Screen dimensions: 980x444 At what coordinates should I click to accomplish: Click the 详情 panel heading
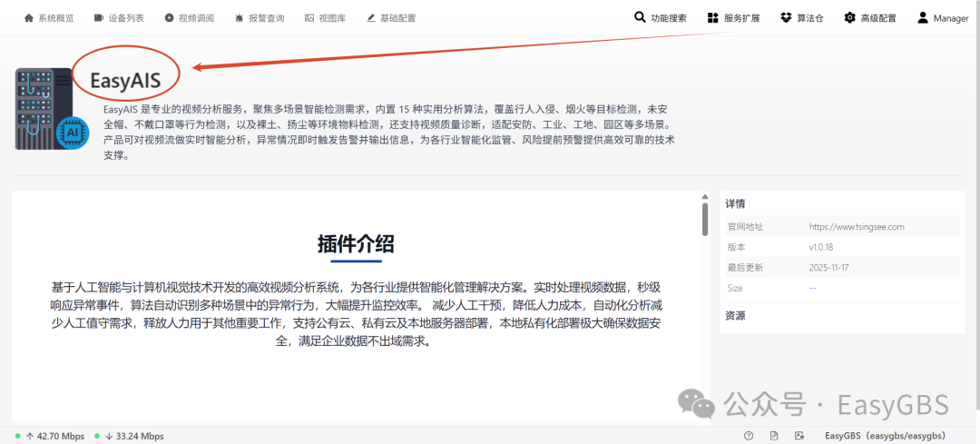[x=735, y=204]
